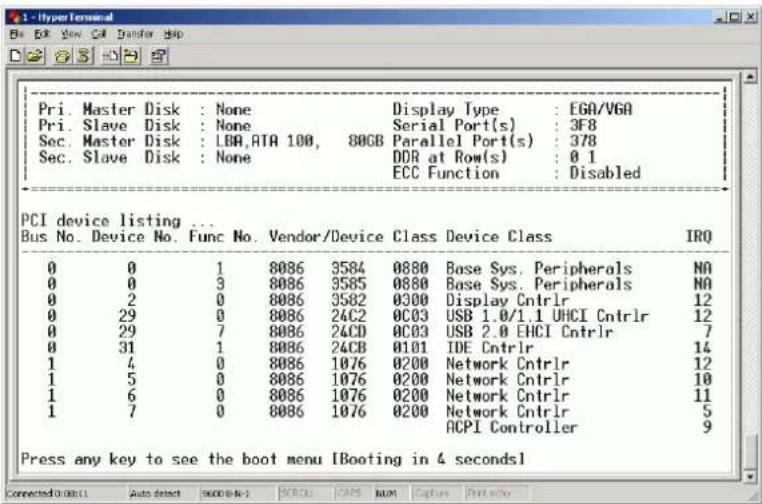Click the Call telephone toolbar icon

[x=62, y=56]
